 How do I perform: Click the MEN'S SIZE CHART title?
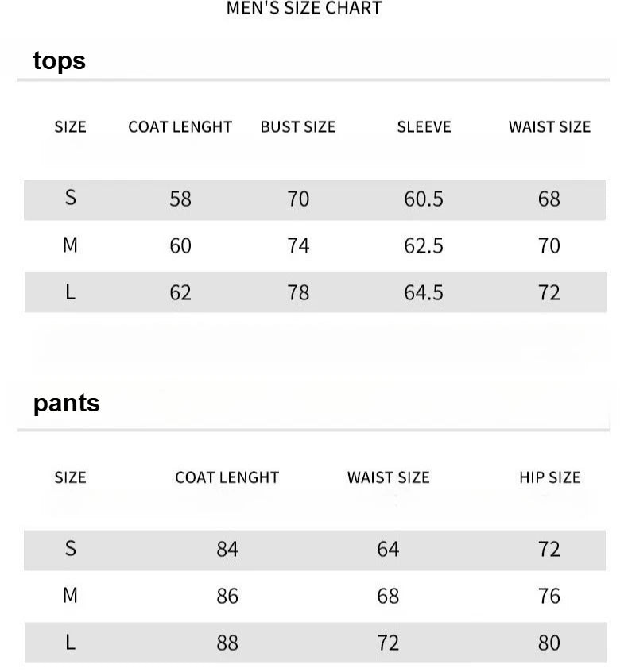(x=304, y=9)
